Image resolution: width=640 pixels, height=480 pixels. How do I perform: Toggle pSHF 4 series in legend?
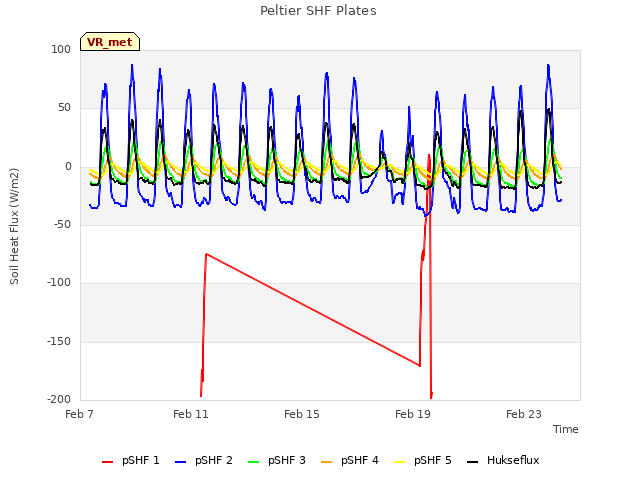[x=350, y=460]
